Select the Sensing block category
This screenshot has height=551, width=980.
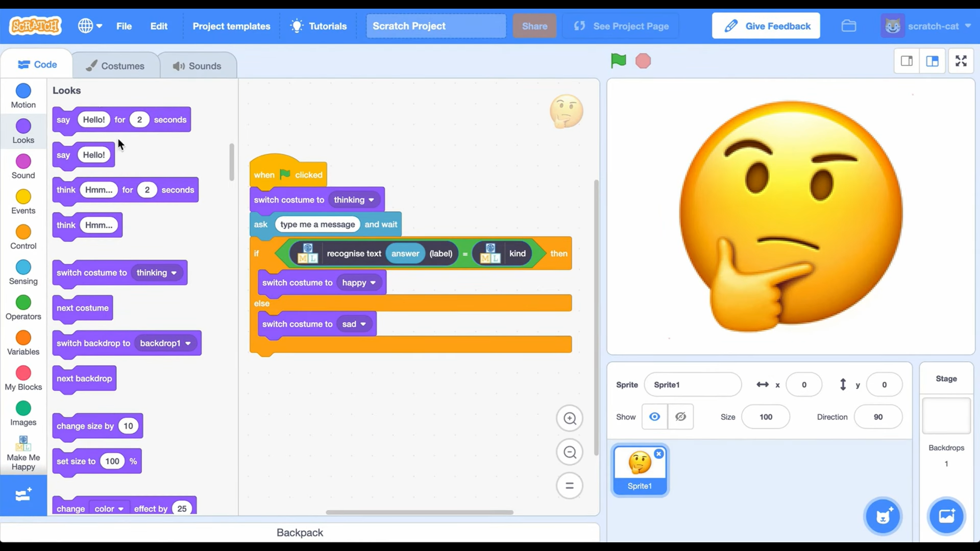click(x=22, y=271)
